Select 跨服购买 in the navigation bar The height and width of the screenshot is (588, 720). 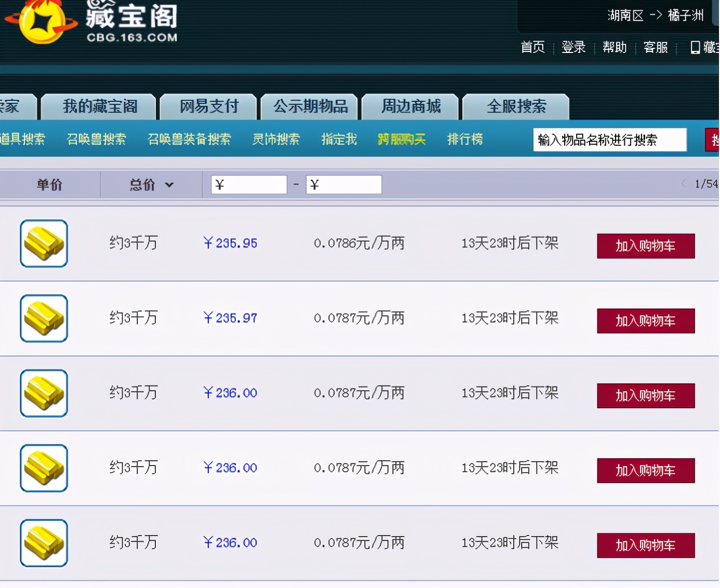coord(402,139)
